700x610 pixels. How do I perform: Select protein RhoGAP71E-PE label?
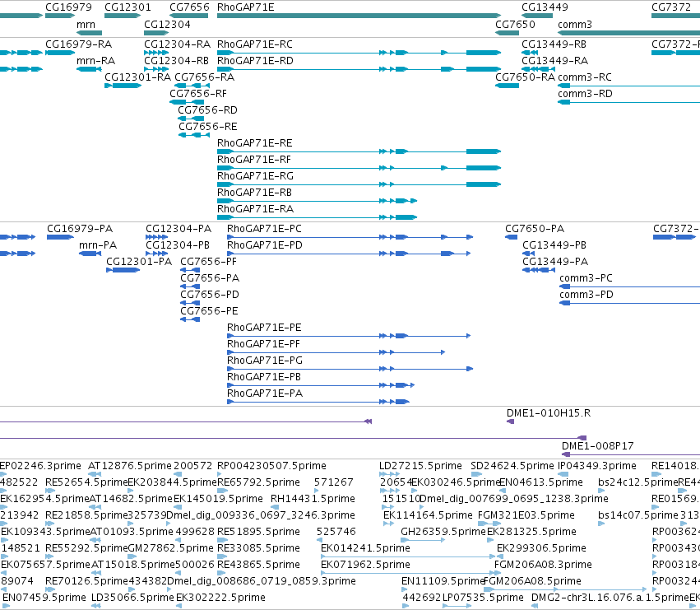point(264,328)
